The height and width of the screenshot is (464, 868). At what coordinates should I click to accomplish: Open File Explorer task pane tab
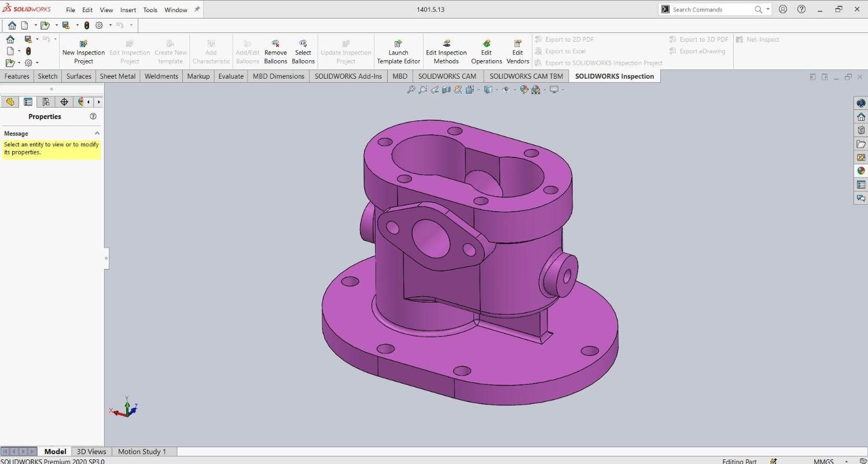pos(861,144)
